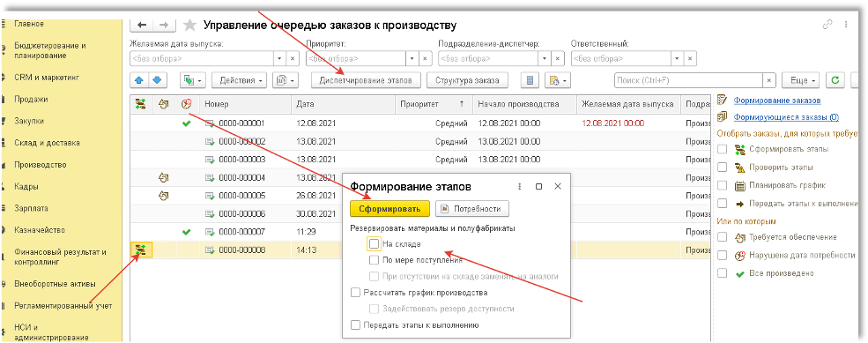
Task: Click the stages icon column header
Action: pyautogui.click(x=141, y=103)
